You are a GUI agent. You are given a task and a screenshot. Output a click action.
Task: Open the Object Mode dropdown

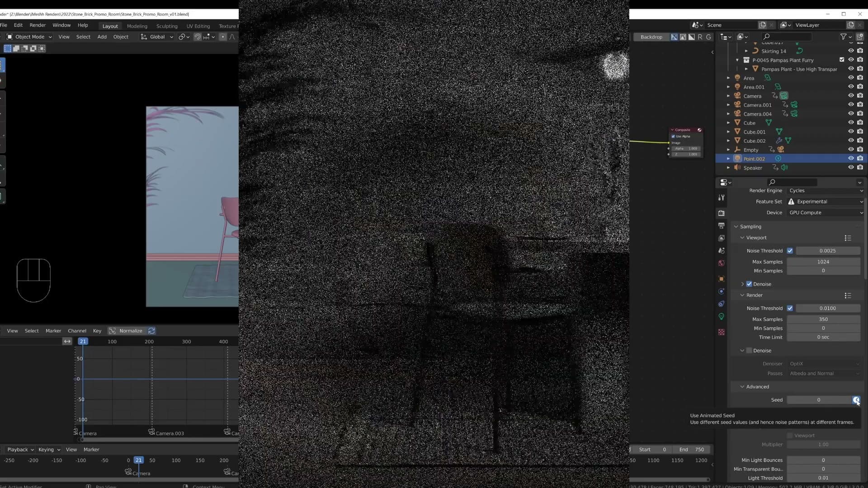pos(29,37)
